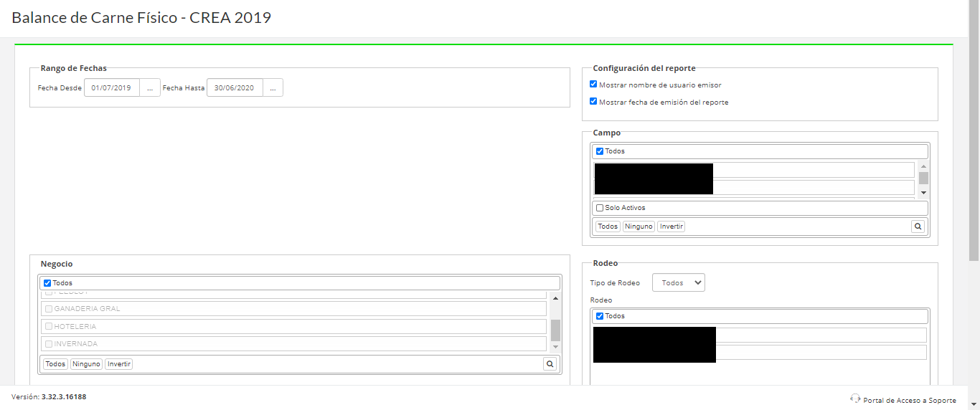Click the page vertical scrollbar on right
This screenshot has height=410, width=980.
974,129
